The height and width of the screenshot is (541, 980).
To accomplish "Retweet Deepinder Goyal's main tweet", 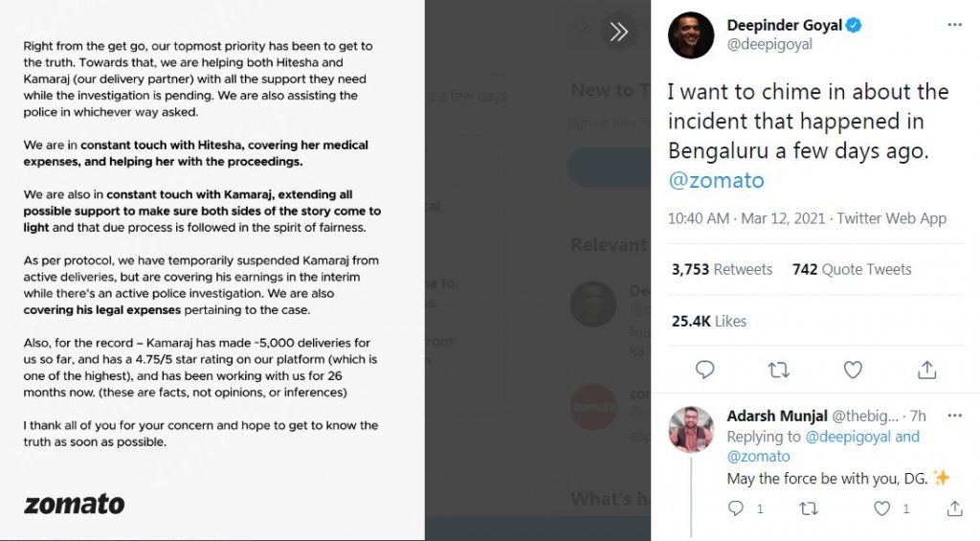I will (779, 370).
